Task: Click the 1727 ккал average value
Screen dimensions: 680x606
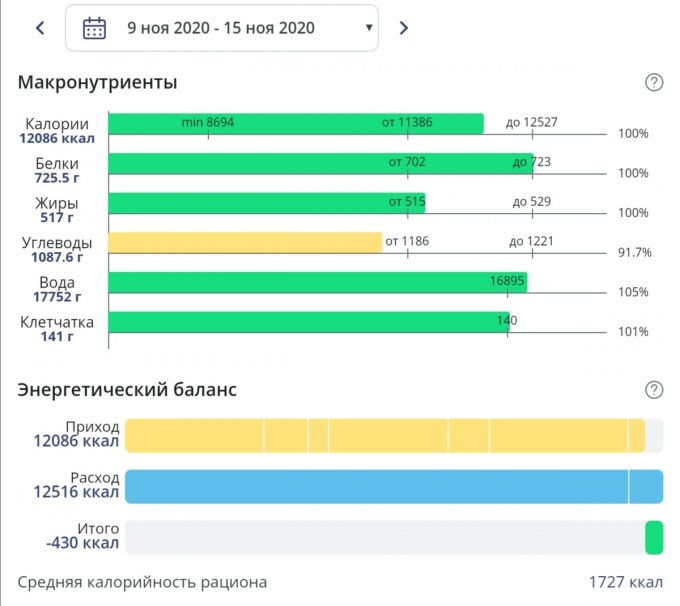Action: click(626, 582)
